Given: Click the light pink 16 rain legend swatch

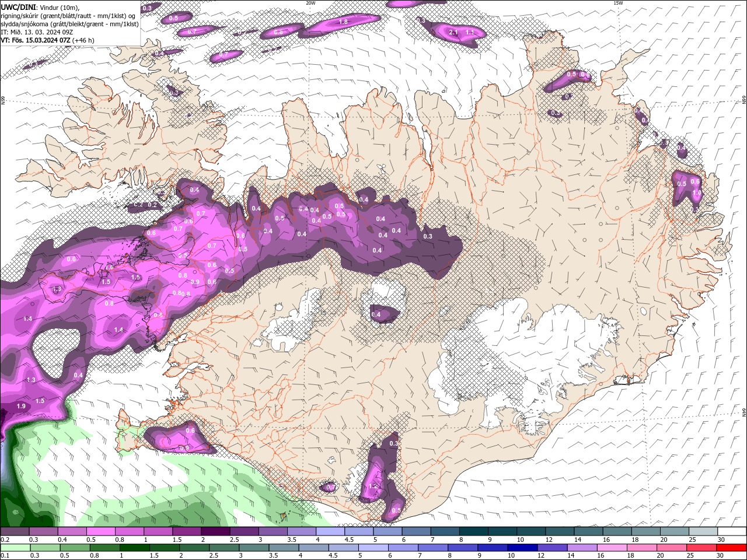Looking at the screenshot, I should pyautogui.click(x=612, y=548).
